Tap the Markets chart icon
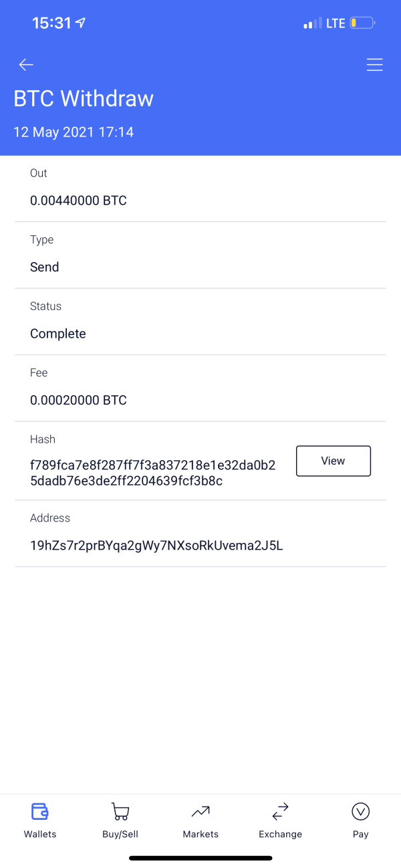This screenshot has height=868, width=401. [200, 812]
